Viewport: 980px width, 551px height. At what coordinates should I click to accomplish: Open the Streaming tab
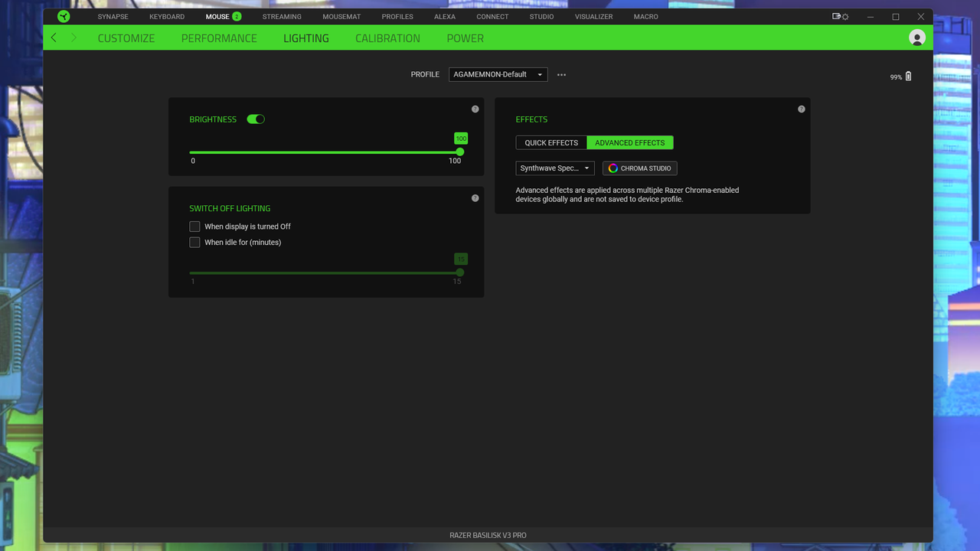pyautogui.click(x=282, y=16)
